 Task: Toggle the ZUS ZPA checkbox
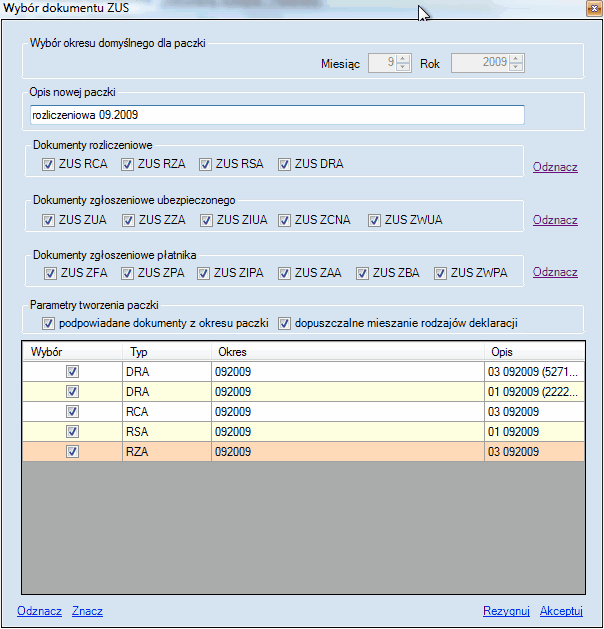click(128, 274)
